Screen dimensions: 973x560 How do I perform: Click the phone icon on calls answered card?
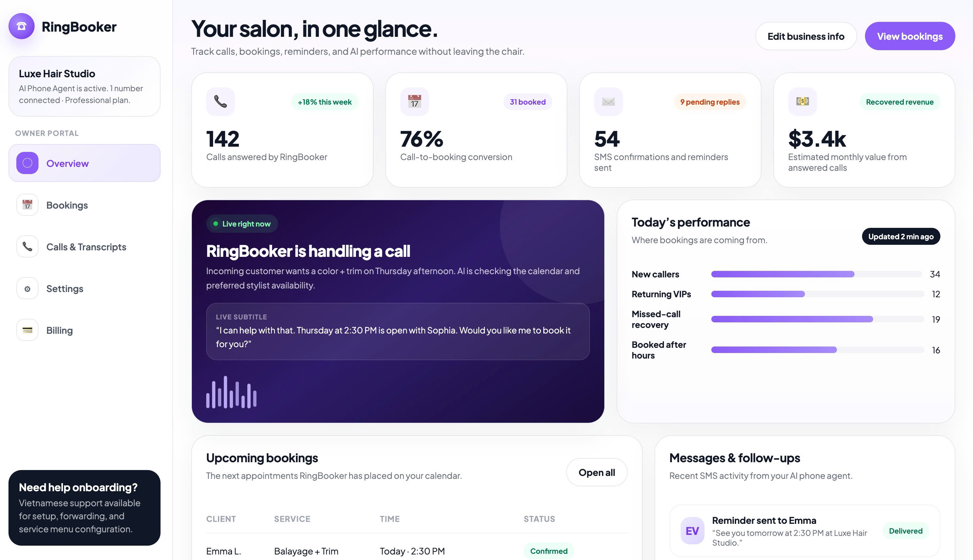(221, 102)
